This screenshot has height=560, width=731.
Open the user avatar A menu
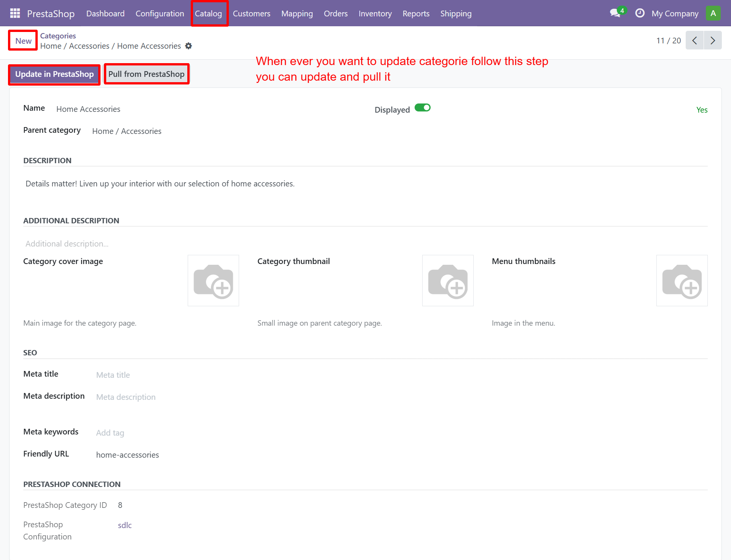click(713, 13)
